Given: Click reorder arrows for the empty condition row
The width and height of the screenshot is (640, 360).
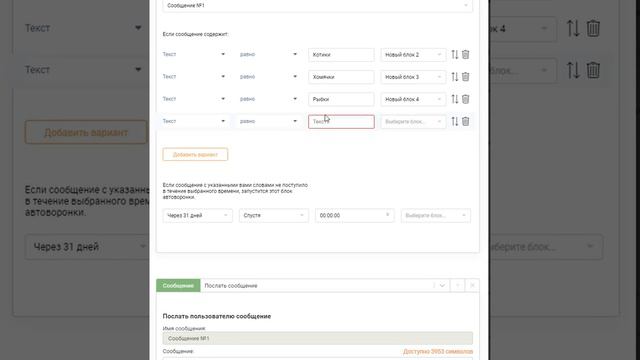Looking at the screenshot, I should coord(455,121).
